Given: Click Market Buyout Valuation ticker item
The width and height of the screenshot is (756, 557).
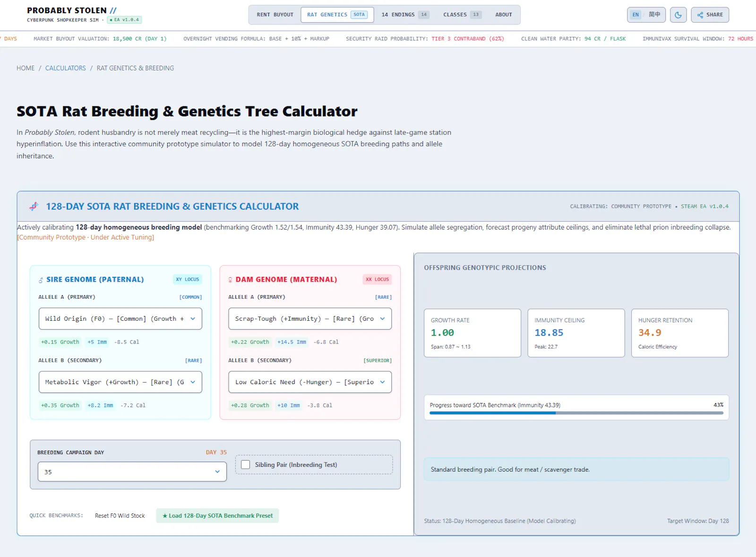Looking at the screenshot, I should (100, 39).
